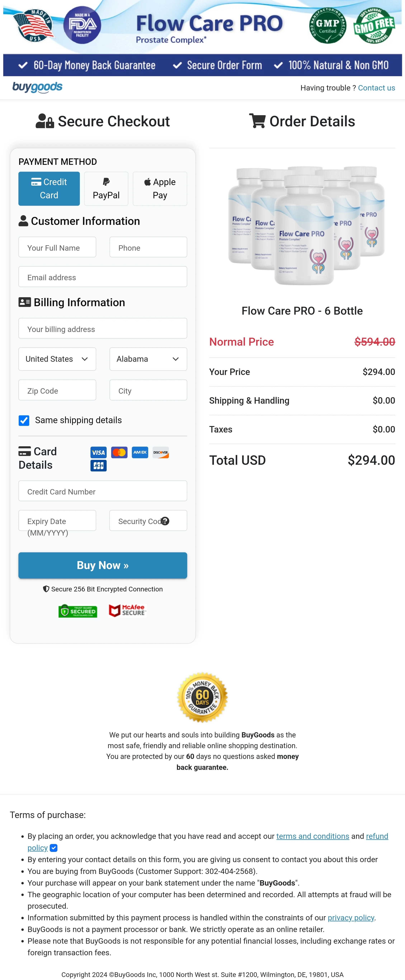Click the Visa card icon
This screenshot has height=980, width=405.
[98, 453]
